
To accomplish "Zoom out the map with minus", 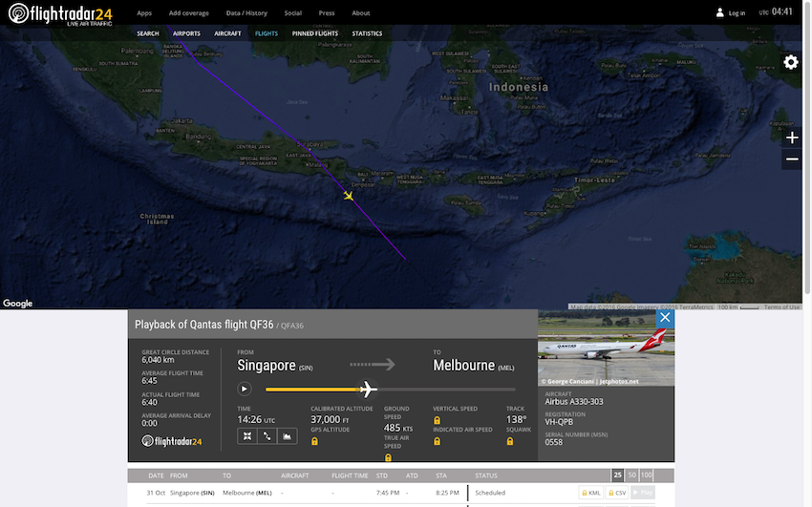I will [792, 158].
